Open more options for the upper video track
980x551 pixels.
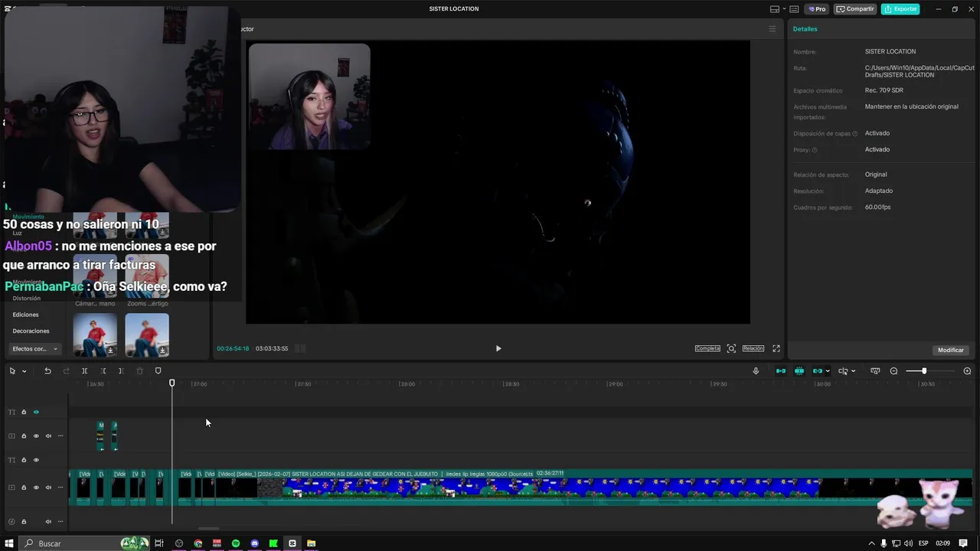pos(60,436)
